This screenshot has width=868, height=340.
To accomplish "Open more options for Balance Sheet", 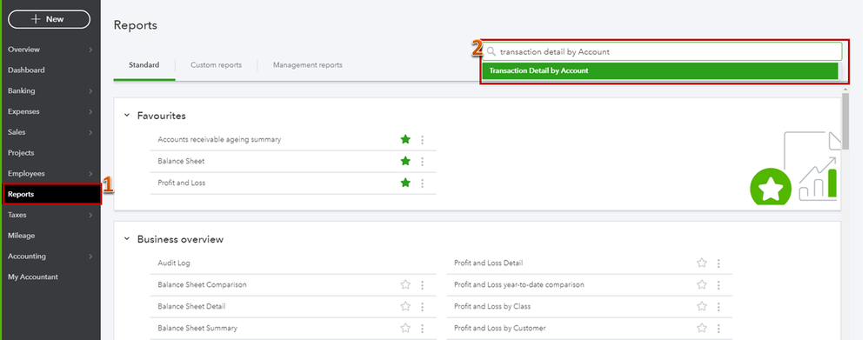I will tap(423, 162).
